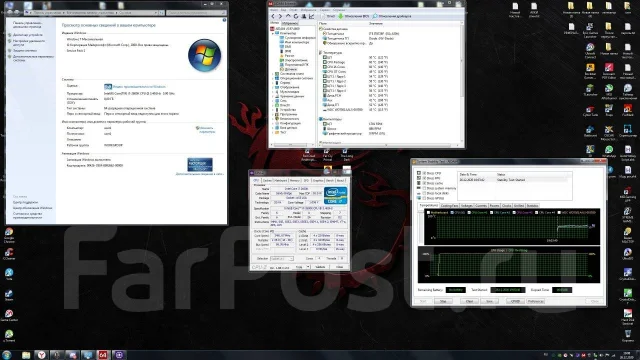
Task: Open the first menu in AIDA64 menu bar
Action: tap(274, 10)
